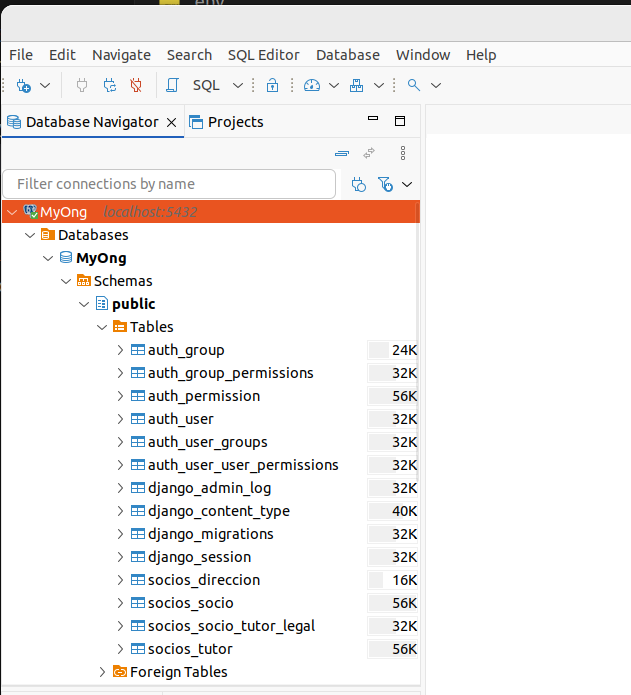Select the auth_permission table
This screenshot has width=631, height=695.
pos(204,396)
